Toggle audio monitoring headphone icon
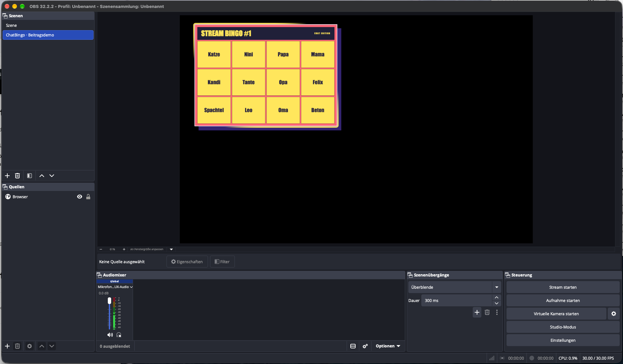The height and width of the screenshot is (364, 623). (x=119, y=335)
